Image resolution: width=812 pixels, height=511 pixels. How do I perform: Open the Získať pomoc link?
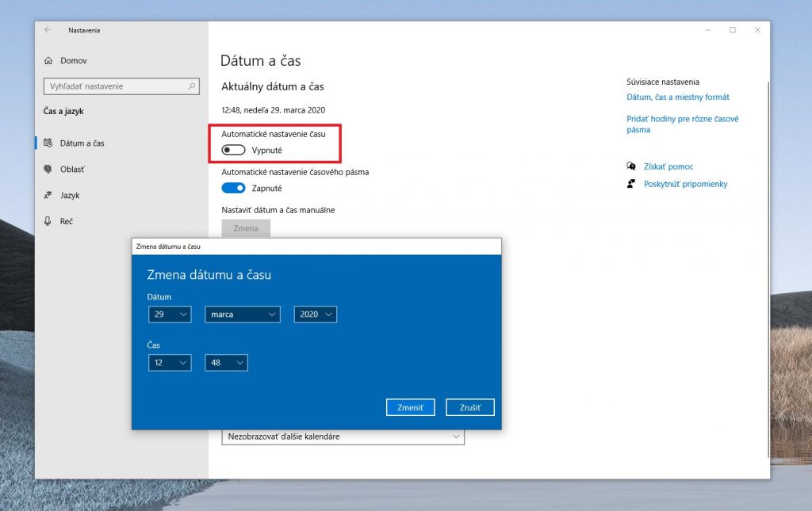[x=668, y=166]
